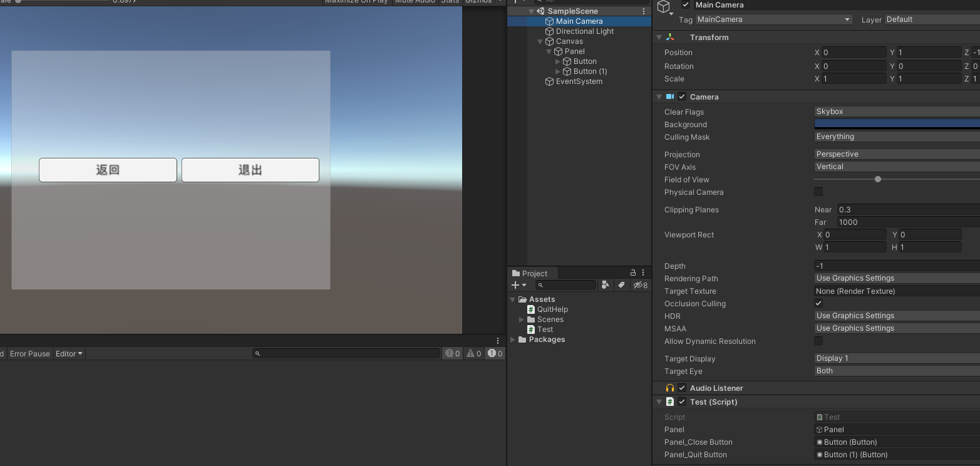
Task: Open SampleScene options kebab menu
Action: (644, 11)
